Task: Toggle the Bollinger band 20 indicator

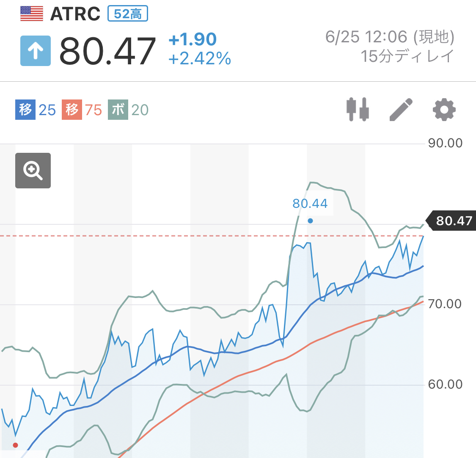Action: click(128, 110)
